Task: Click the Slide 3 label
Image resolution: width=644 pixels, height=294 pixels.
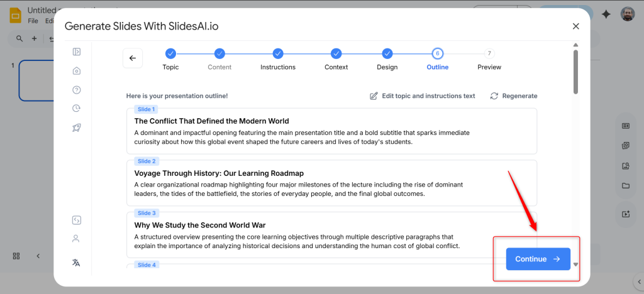Action: [146, 213]
